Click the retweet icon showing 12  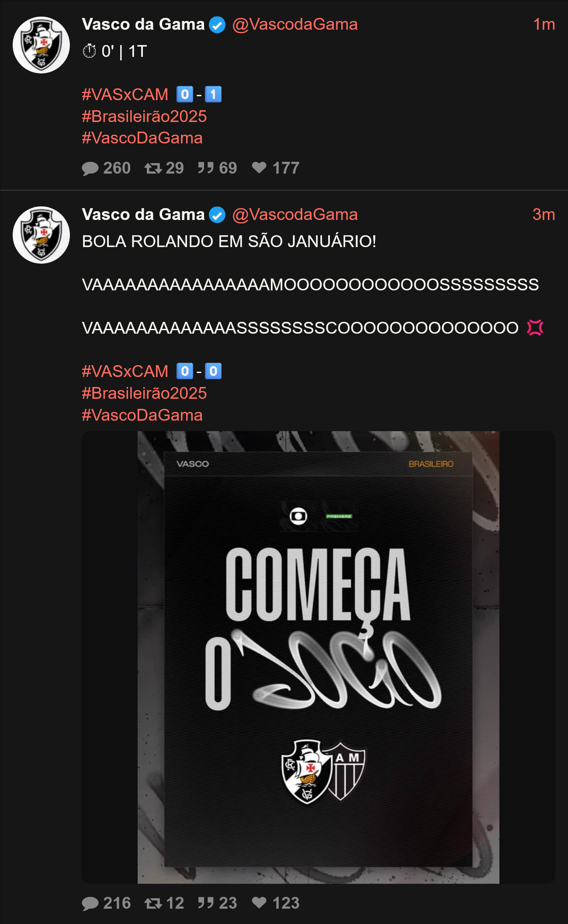tap(153, 903)
